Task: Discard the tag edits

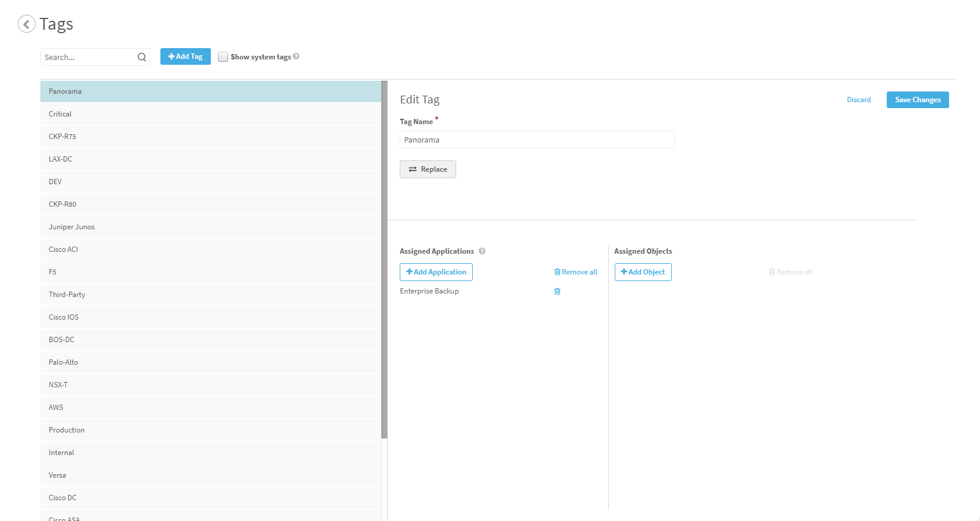Action: coord(858,100)
